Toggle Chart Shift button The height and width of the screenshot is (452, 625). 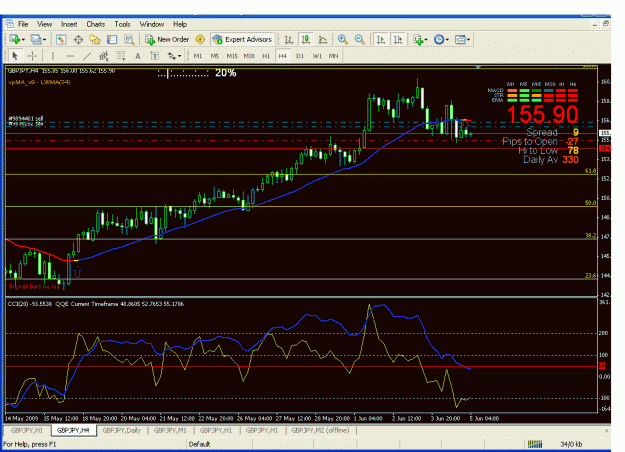click(398, 39)
